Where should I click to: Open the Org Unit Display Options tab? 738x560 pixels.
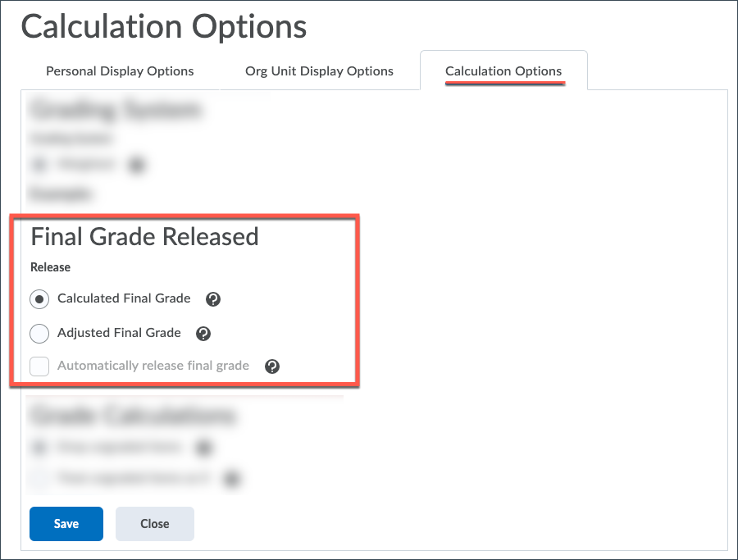pos(319,71)
